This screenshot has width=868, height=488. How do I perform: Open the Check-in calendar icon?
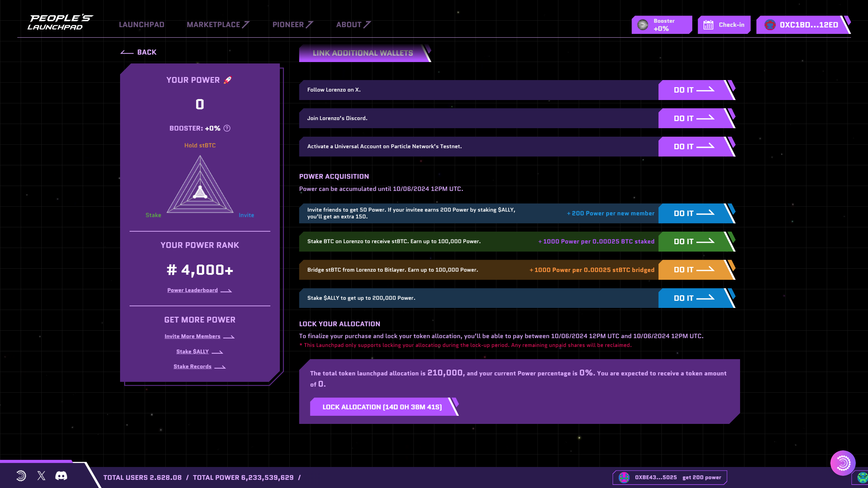tap(708, 25)
